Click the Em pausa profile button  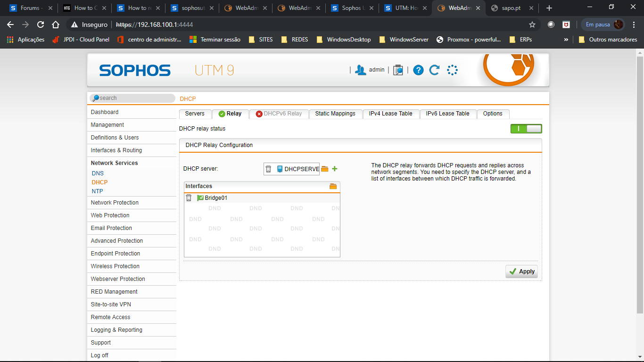pos(603,25)
